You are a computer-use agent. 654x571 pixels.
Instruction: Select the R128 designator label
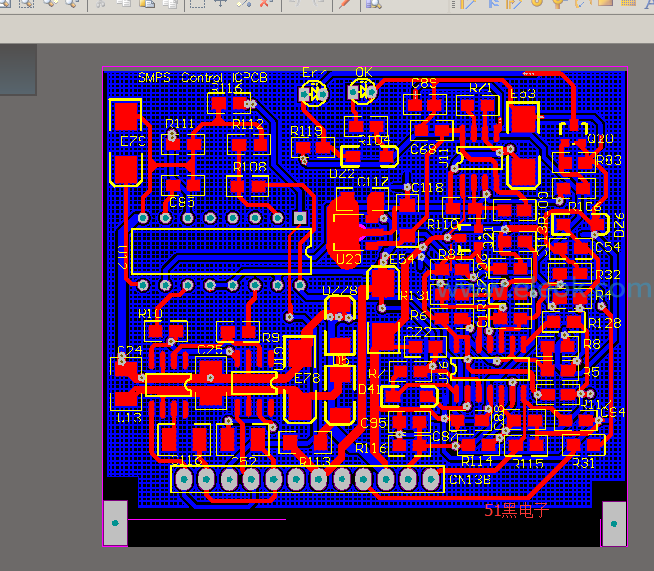604,323
